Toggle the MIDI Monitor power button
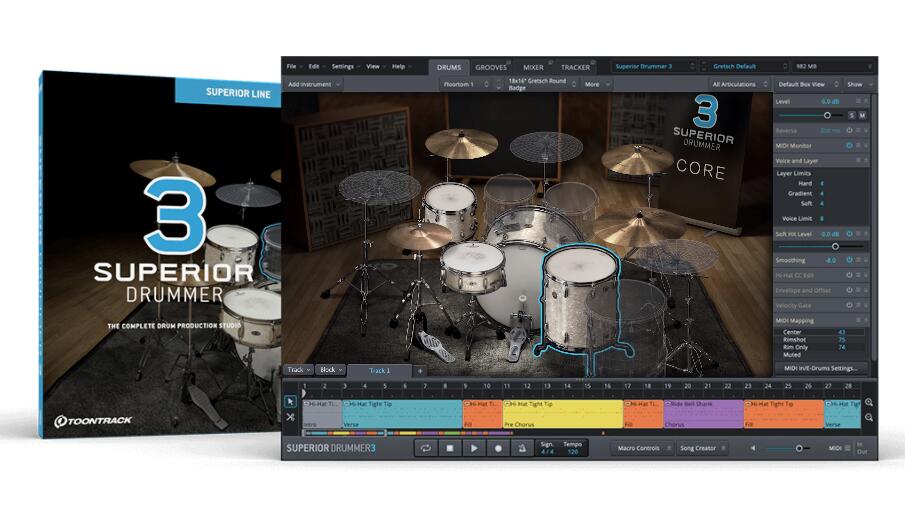Image resolution: width=905 pixels, height=515 pixels. (849, 145)
